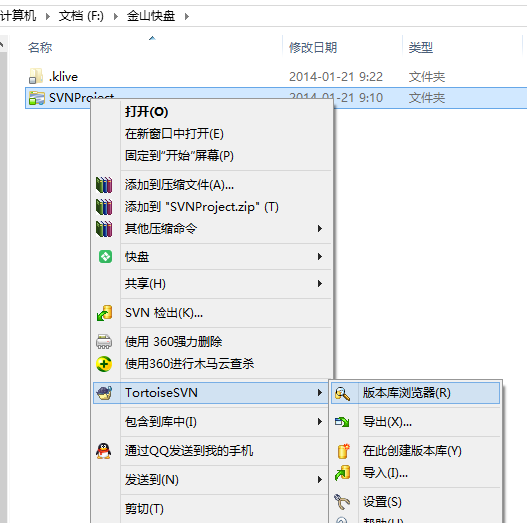
Task: Click the 360 shredder icon for 强力删除
Action: [x=104, y=341]
